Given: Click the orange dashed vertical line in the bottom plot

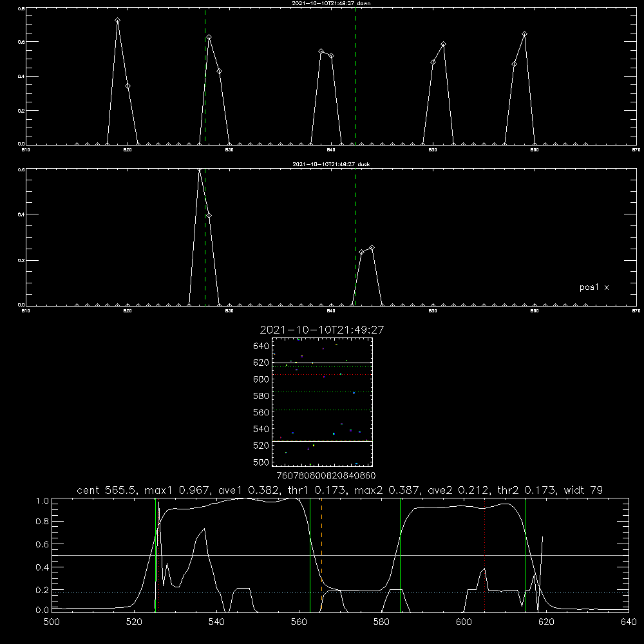Looking at the screenshot, I should [x=321, y=554].
